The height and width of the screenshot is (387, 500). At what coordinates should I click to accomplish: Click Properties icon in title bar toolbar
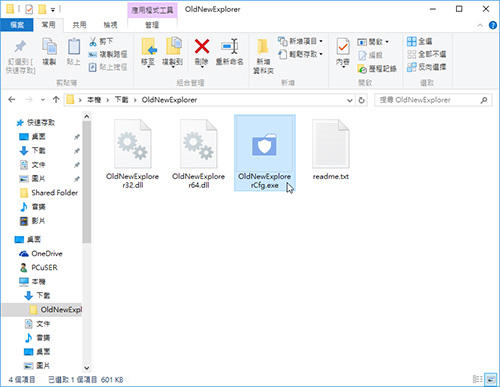pos(29,9)
